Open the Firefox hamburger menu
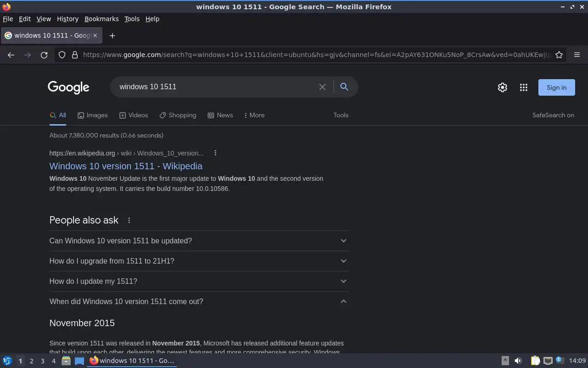This screenshot has height=368, width=588. [577, 55]
